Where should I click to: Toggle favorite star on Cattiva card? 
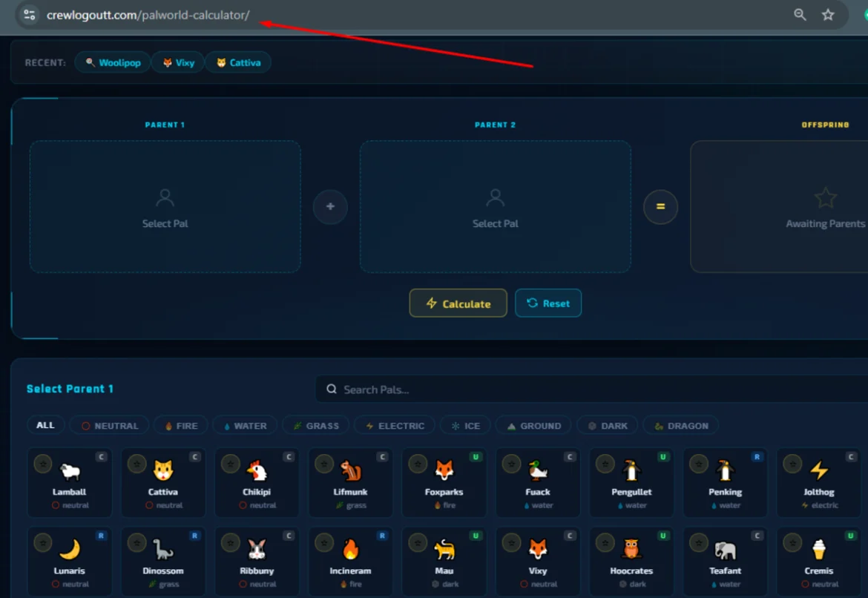[137, 464]
